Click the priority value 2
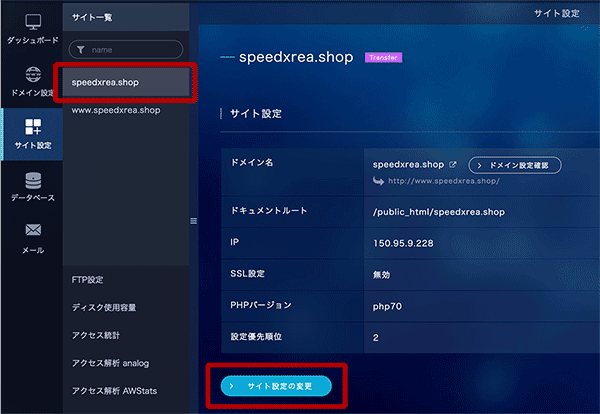The image size is (600, 414). [376, 337]
